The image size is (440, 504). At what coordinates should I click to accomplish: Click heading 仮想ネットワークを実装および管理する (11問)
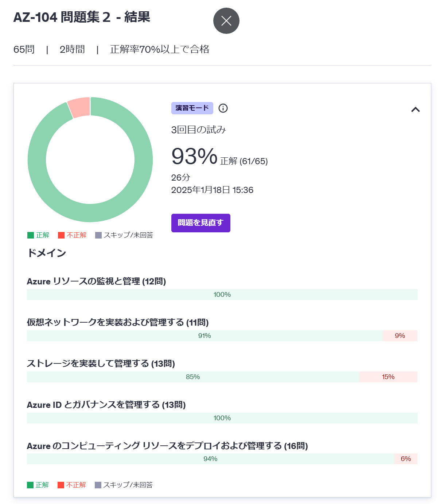118,323
